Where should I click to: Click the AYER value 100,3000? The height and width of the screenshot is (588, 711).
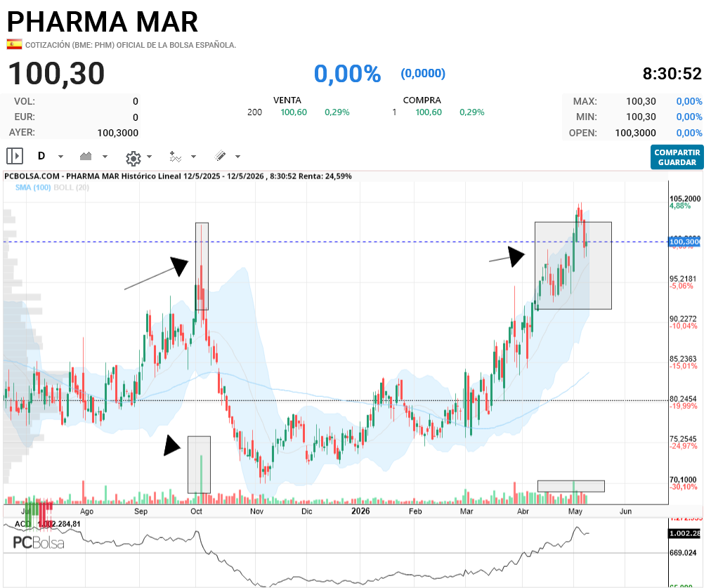(x=118, y=133)
